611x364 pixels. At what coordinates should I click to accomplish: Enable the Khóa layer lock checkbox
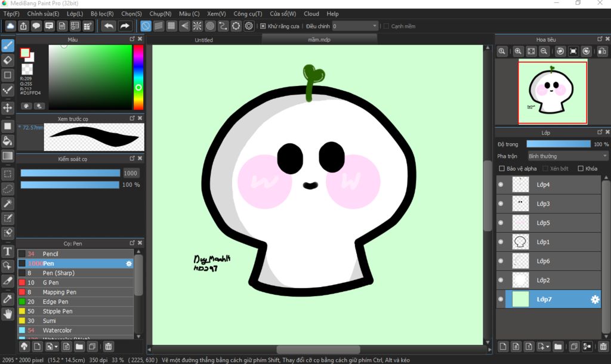[x=581, y=168]
